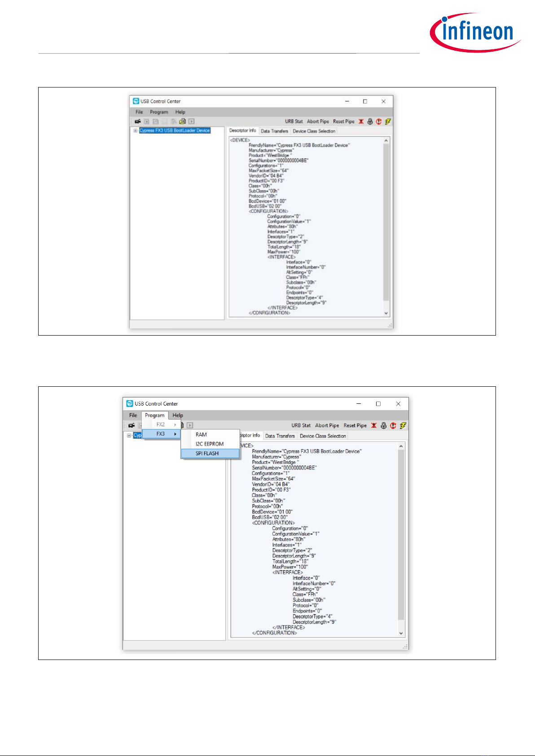Expand the FX2 submenu arrow
535x756 pixels.
[x=175, y=424]
